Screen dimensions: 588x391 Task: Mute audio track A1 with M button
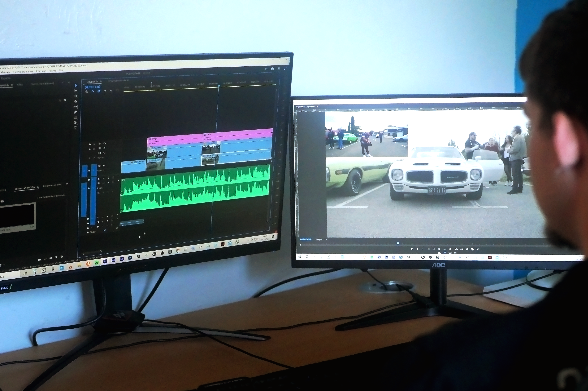click(x=103, y=178)
